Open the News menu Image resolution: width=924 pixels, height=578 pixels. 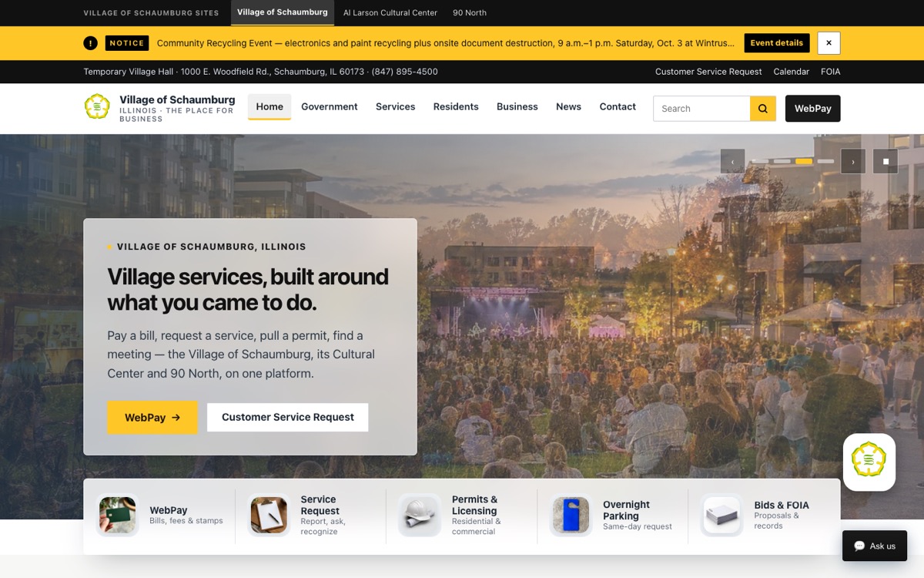[568, 106]
